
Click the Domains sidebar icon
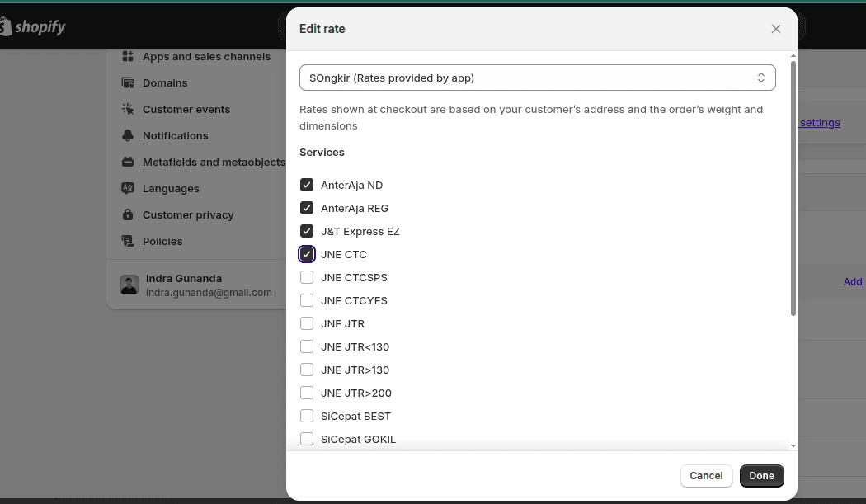click(x=128, y=83)
